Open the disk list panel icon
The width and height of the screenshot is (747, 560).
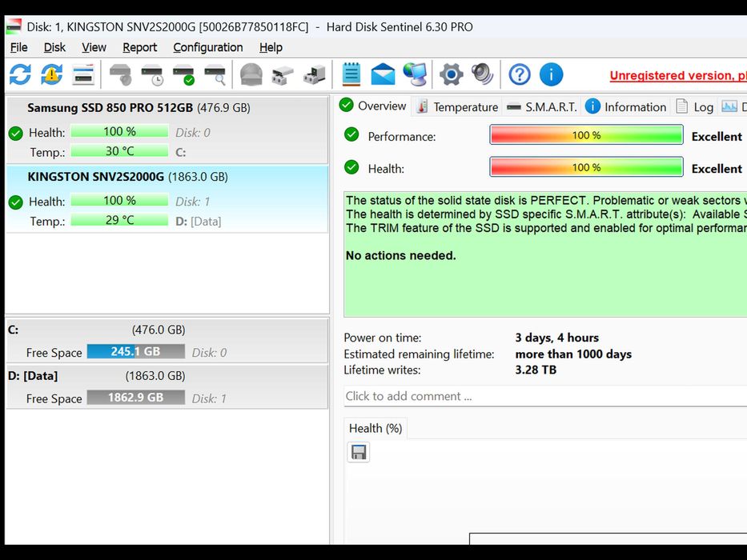point(83,74)
